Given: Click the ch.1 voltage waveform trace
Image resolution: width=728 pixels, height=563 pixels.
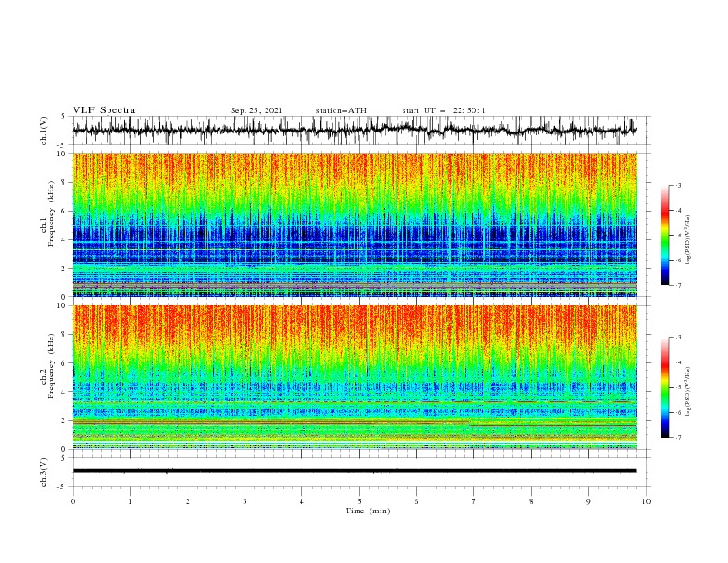Looking at the screenshot, I should coord(354,131).
